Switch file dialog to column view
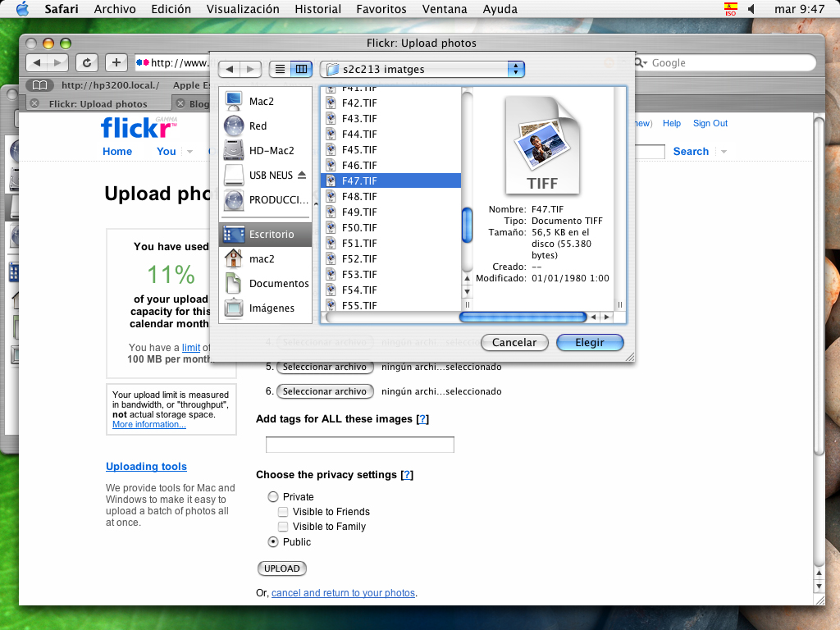Image resolution: width=840 pixels, height=630 pixels. pos(301,69)
